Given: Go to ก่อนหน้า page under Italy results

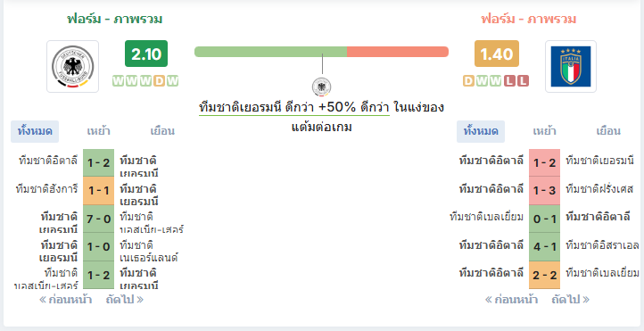Looking at the screenshot, I should (x=511, y=300).
